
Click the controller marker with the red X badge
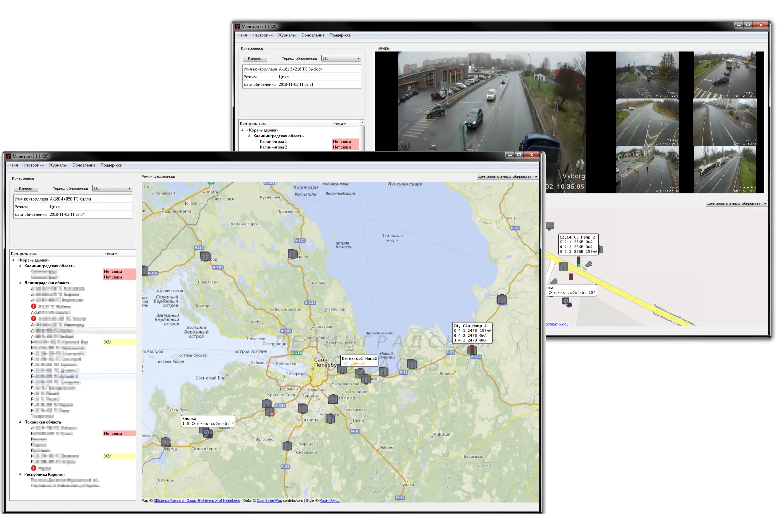tap(270, 412)
